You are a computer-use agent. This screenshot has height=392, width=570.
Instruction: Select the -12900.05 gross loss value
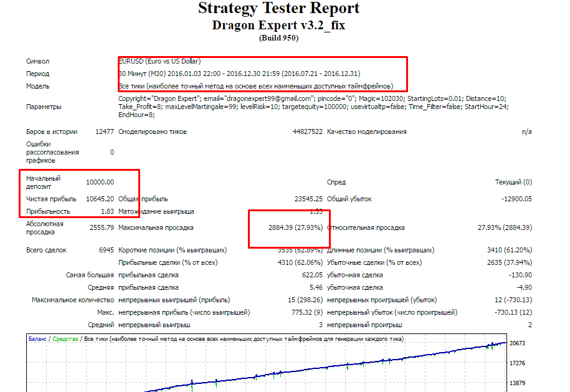click(516, 199)
